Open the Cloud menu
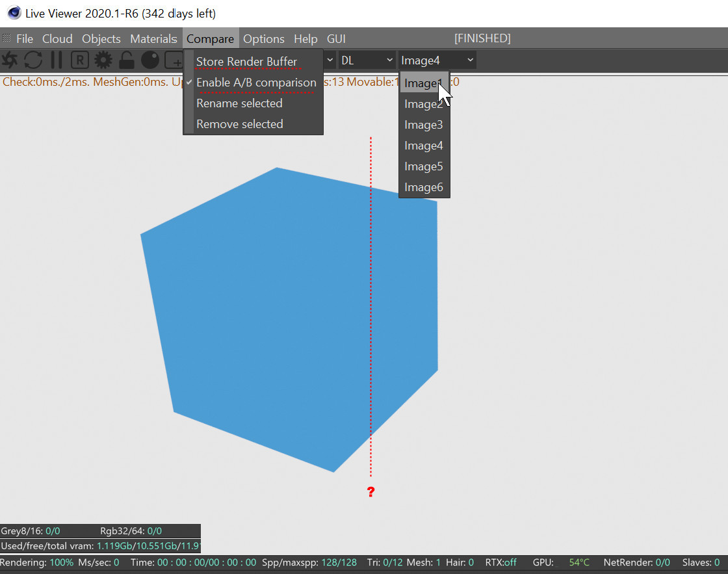 [57, 38]
